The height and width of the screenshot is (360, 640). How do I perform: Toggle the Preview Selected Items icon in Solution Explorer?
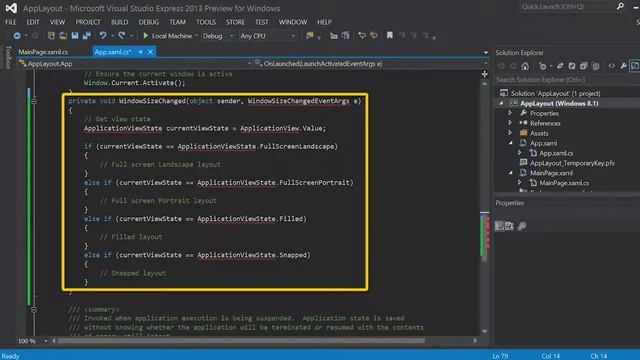(x=635, y=66)
